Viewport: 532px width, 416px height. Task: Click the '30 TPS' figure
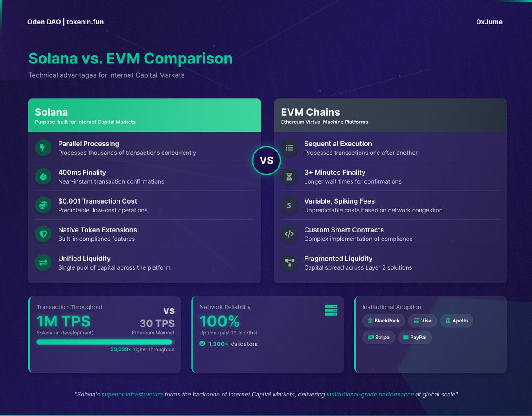(x=157, y=323)
